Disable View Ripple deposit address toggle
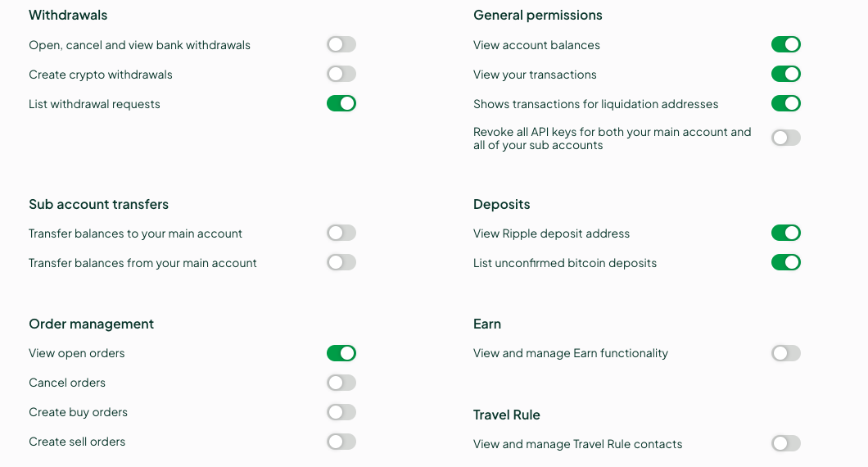868x467 pixels. click(786, 233)
